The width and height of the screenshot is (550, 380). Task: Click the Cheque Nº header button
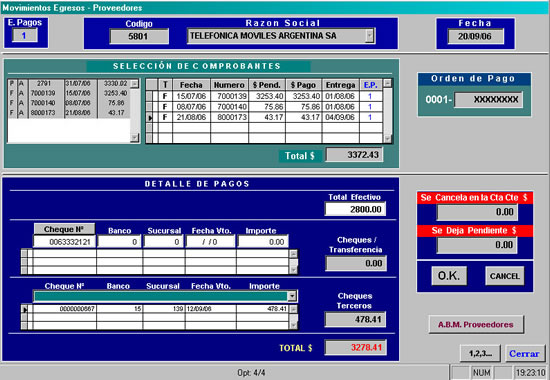coord(64,229)
